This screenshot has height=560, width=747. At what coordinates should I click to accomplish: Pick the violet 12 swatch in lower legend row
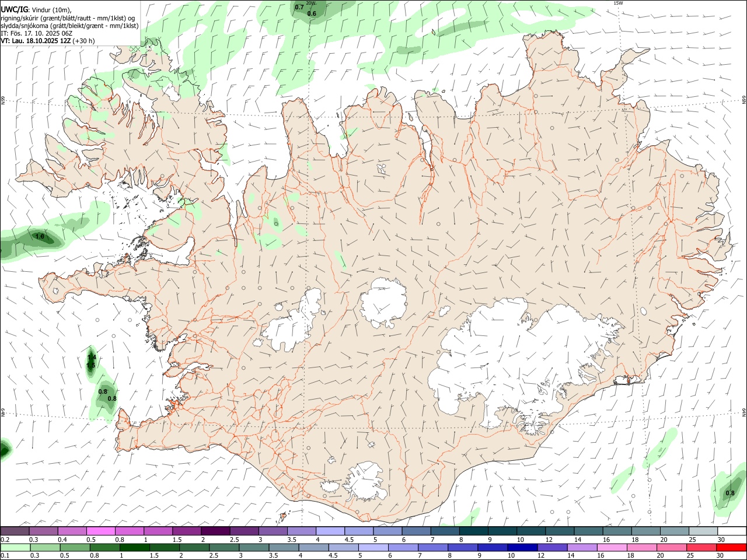tap(553, 548)
